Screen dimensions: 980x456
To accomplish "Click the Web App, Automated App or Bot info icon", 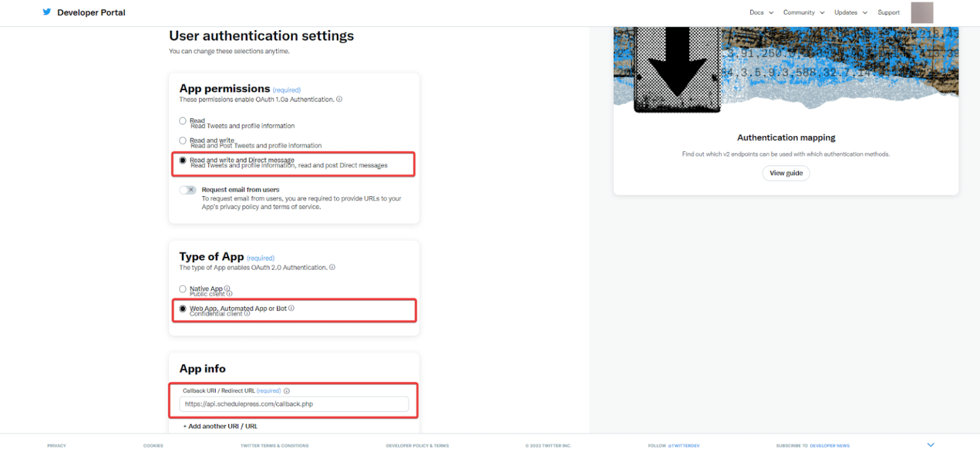I will tap(292, 308).
